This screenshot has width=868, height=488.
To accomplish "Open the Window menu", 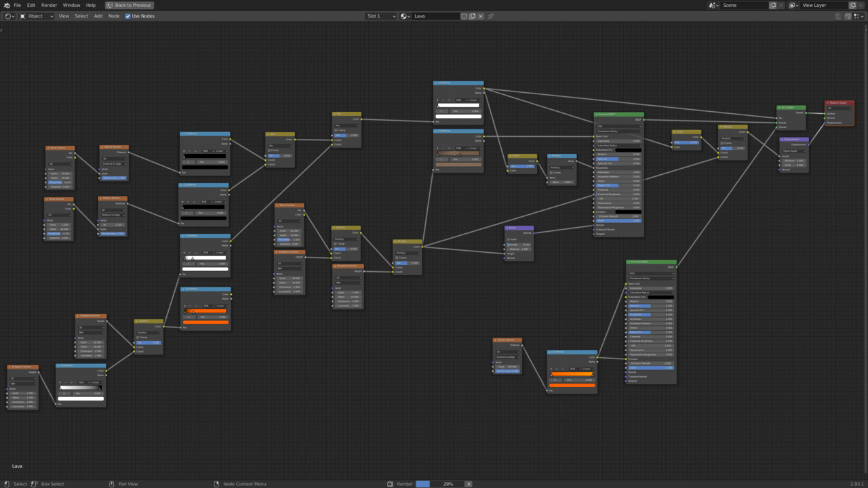I will pyautogui.click(x=71, y=5).
